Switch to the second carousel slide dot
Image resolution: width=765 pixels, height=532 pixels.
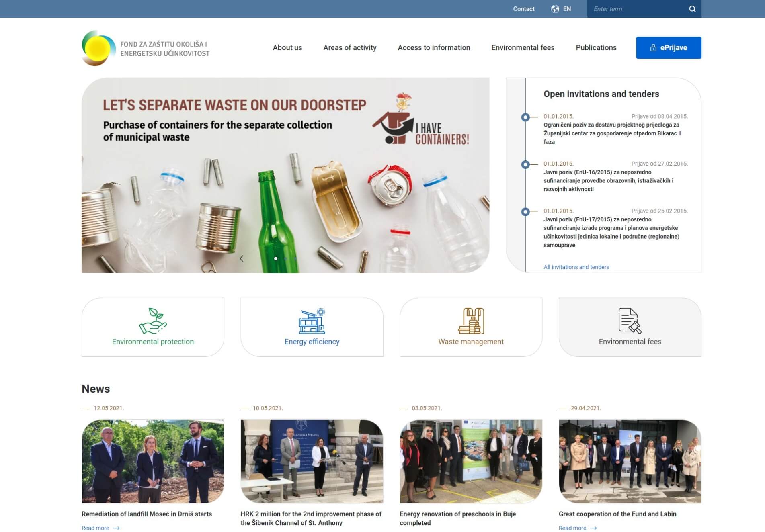coord(286,258)
